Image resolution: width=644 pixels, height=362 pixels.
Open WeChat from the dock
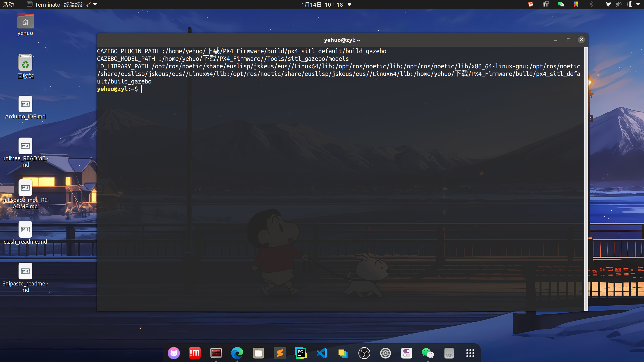coord(428,353)
